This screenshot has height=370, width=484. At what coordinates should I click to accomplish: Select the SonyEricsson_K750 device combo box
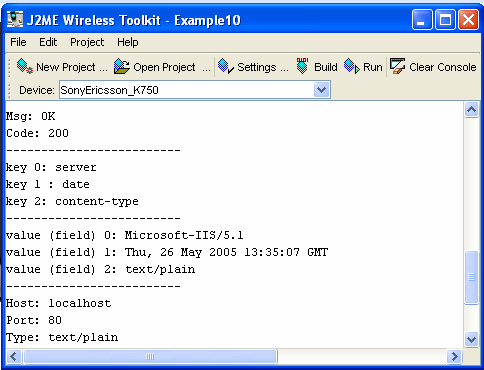pyautogui.click(x=195, y=90)
